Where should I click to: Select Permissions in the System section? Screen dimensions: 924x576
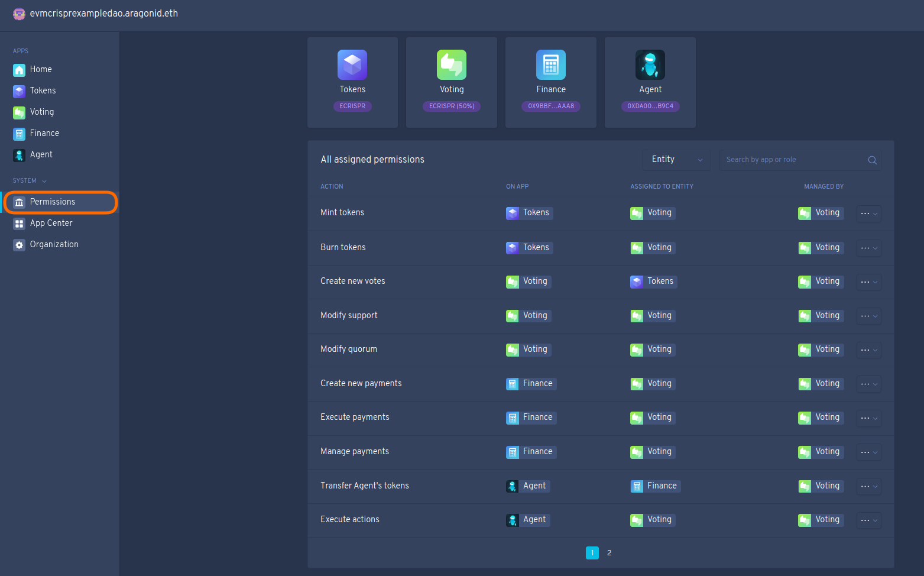[x=59, y=202]
